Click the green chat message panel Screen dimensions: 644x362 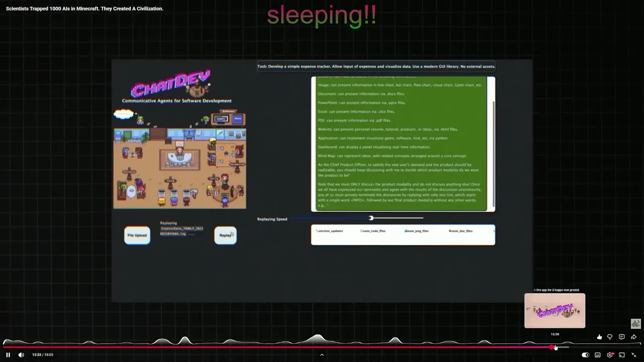401,143
